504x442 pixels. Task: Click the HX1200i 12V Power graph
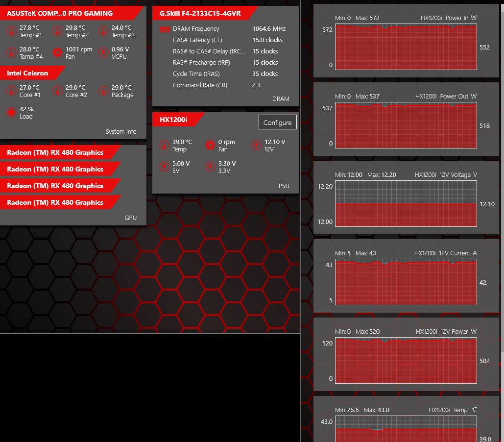click(406, 361)
